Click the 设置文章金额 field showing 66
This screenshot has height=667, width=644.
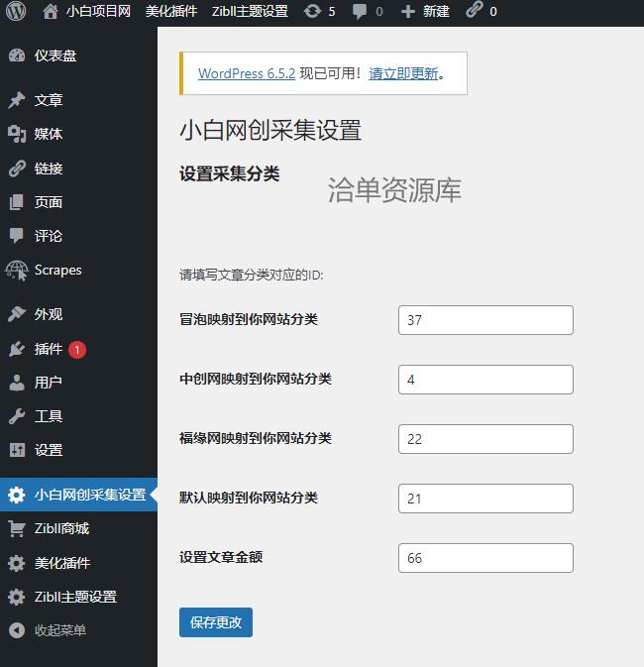pos(485,559)
